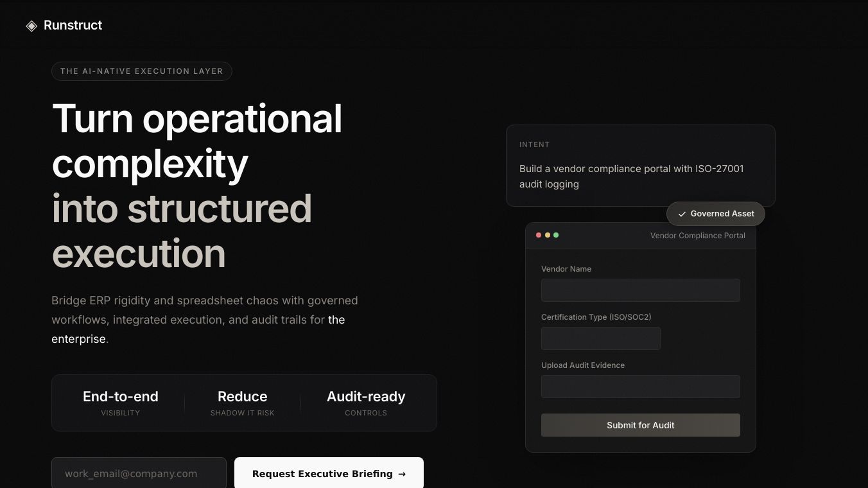Click the checkmark icon in Governed Asset badge
Image resolution: width=868 pixels, height=488 pixels.
(x=682, y=214)
